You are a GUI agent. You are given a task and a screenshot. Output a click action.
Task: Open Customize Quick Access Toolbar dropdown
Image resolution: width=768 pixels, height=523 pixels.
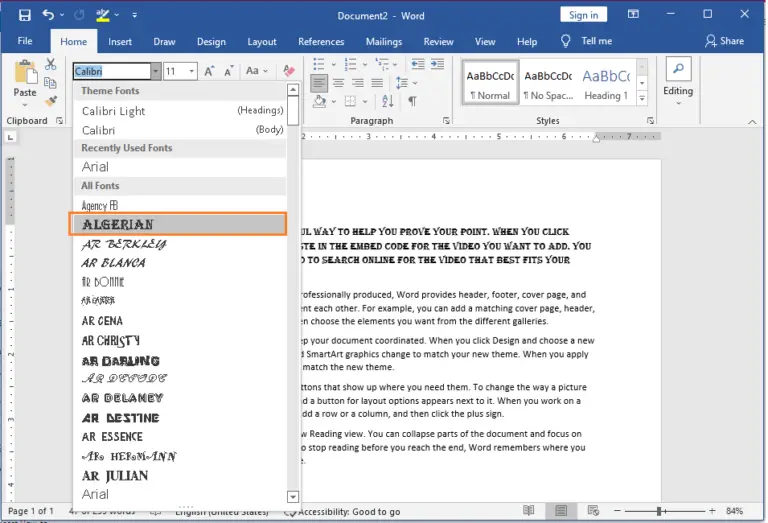pos(134,15)
